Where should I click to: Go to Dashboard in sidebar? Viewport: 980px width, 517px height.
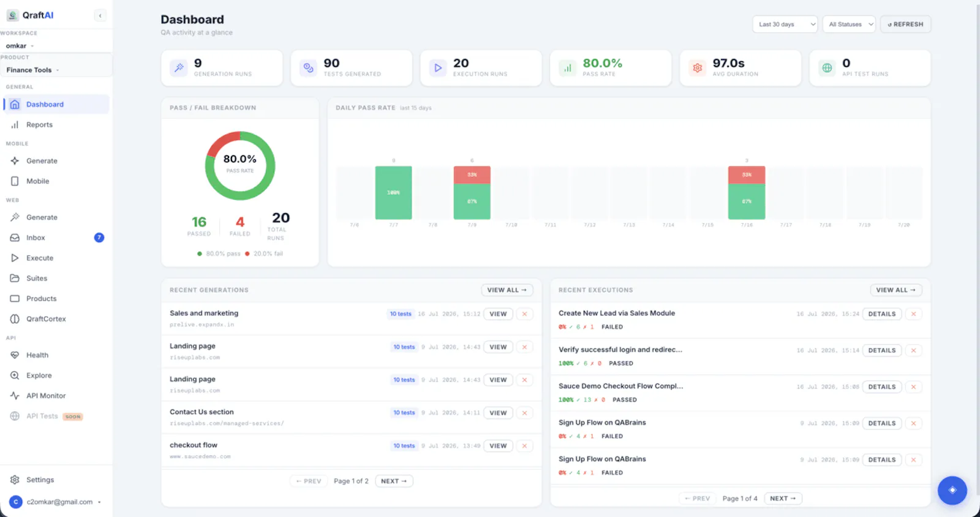pyautogui.click(x=56, y=104)
